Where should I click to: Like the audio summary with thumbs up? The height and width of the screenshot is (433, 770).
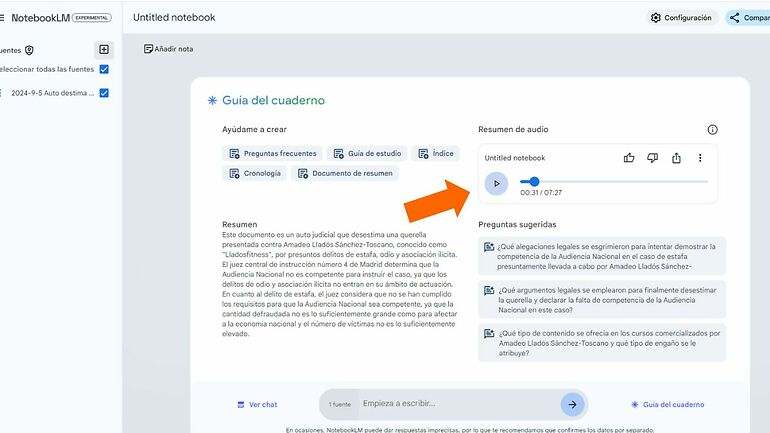(629, 158)
